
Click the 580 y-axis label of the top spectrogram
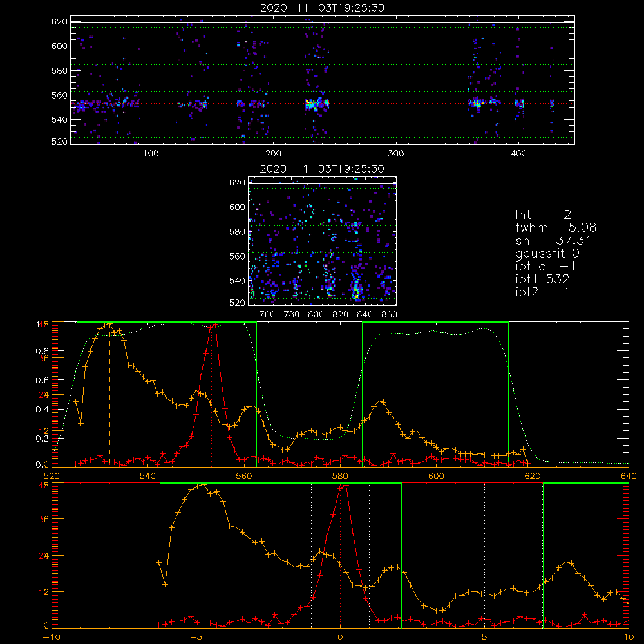coord(59,71)
